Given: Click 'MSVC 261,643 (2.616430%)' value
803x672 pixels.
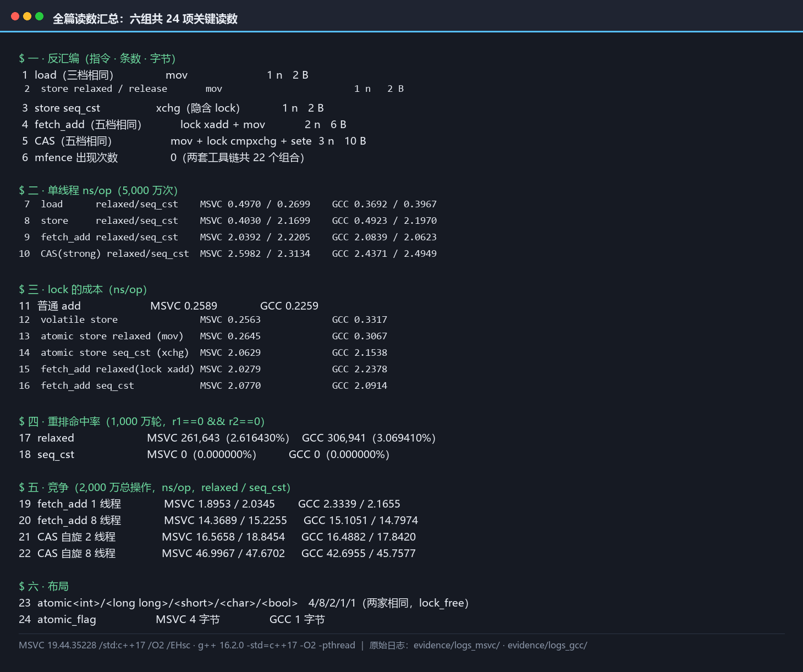Looking at the screenshot, I should 218,438.
